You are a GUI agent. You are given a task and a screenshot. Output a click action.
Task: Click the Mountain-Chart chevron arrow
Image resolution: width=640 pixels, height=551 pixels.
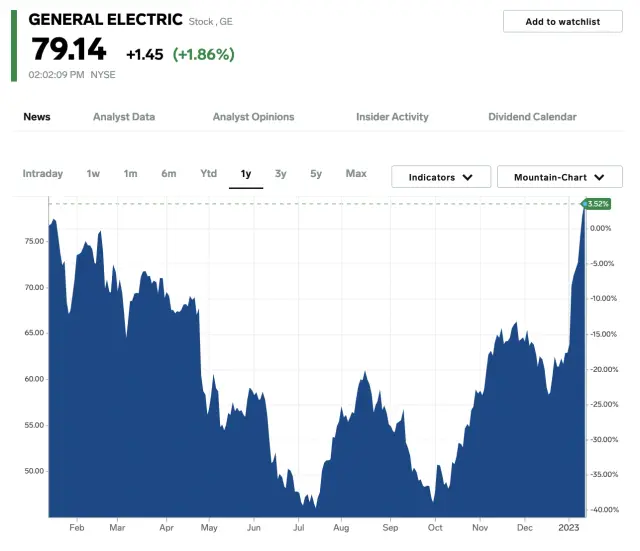point(600,177)
